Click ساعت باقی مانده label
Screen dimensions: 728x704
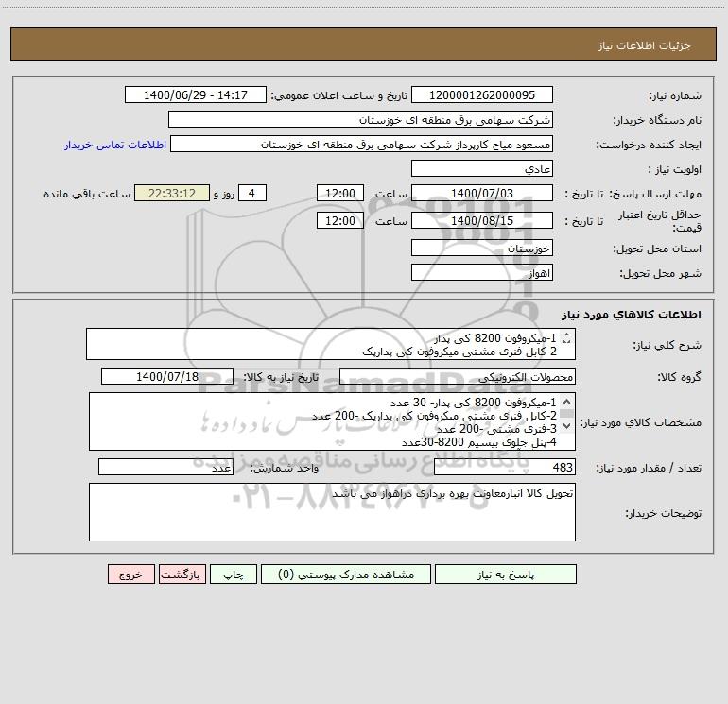click(x=87, y=194)
